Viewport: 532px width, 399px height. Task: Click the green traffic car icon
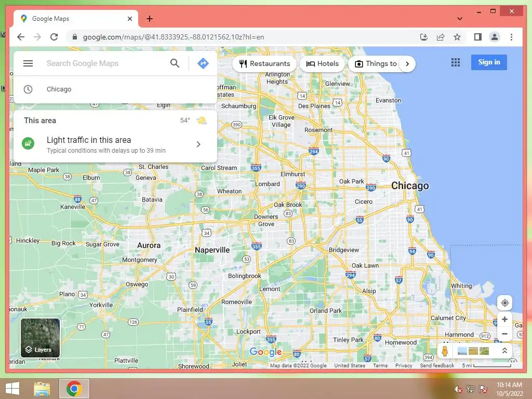28,143
